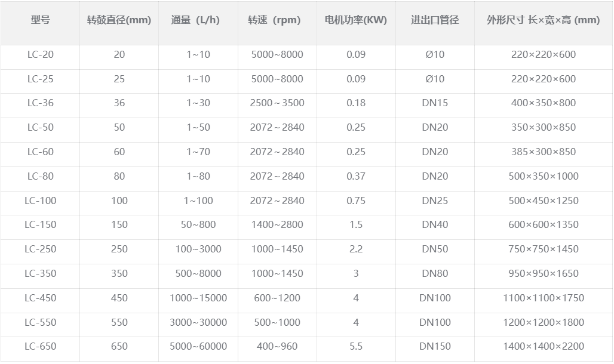Select the LC-250 model cell
Screen dimensions: 614x364
[x=40, y=249]
